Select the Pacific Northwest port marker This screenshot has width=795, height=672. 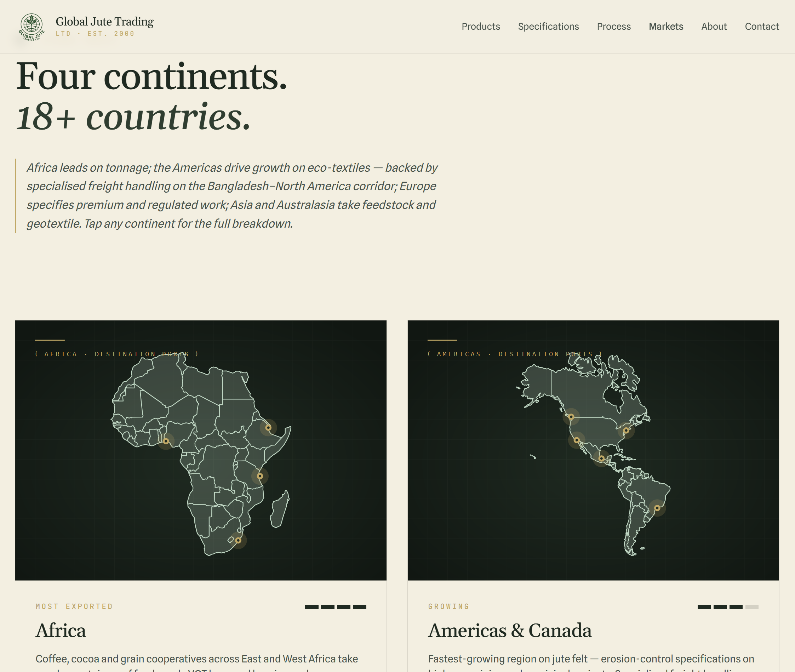click(571, 417)
